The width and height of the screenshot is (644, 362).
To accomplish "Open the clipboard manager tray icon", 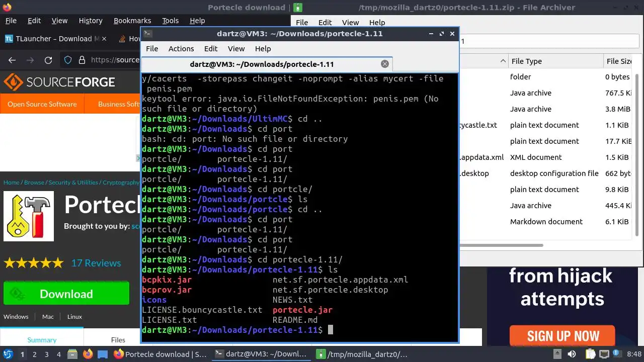I will 590,354.
